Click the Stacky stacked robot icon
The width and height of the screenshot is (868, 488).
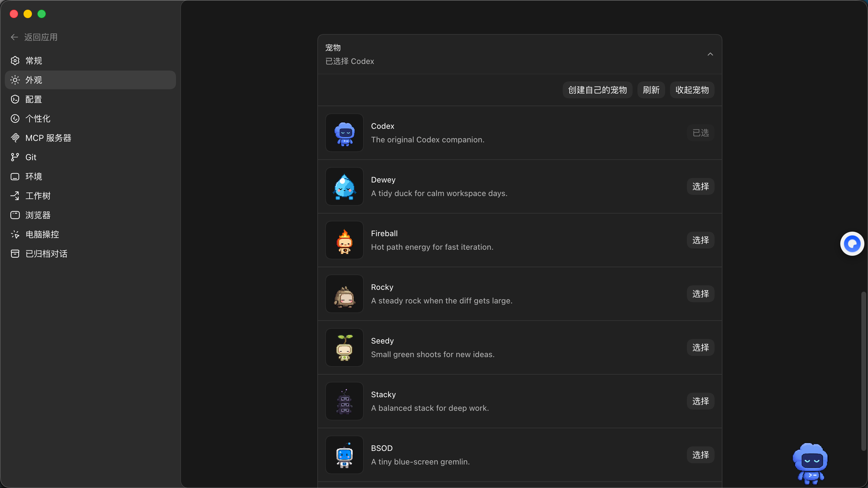(x=344, y=401)
